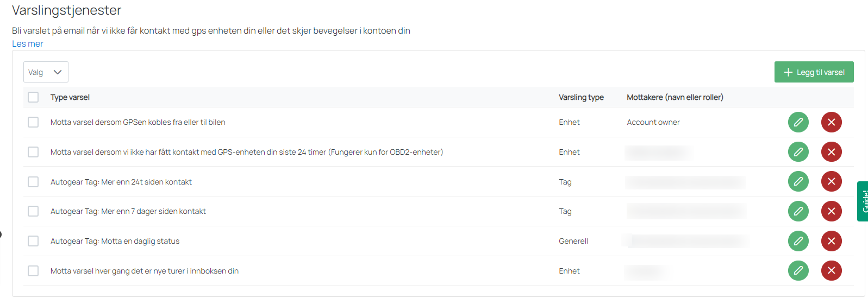This screenshot has height=298, width=868.
Task: Edit Autogear Tag daglig status alert
Action: pos(798,241)
